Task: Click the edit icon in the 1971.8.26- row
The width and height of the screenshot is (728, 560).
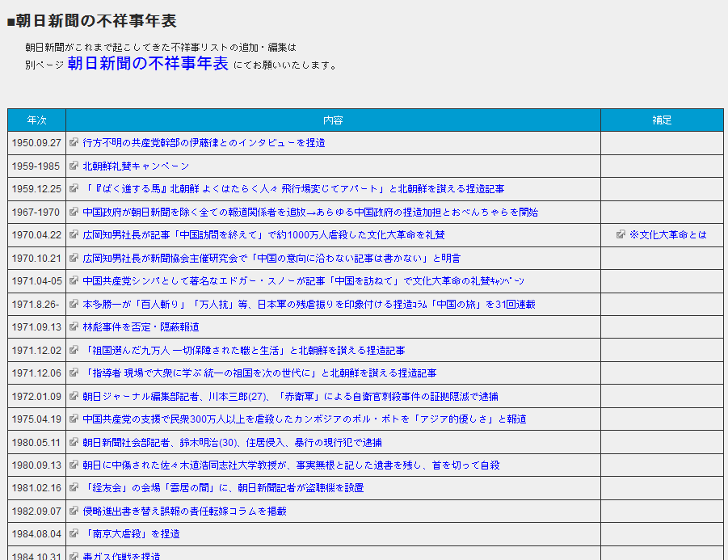Action: click(x=74, y=303)
